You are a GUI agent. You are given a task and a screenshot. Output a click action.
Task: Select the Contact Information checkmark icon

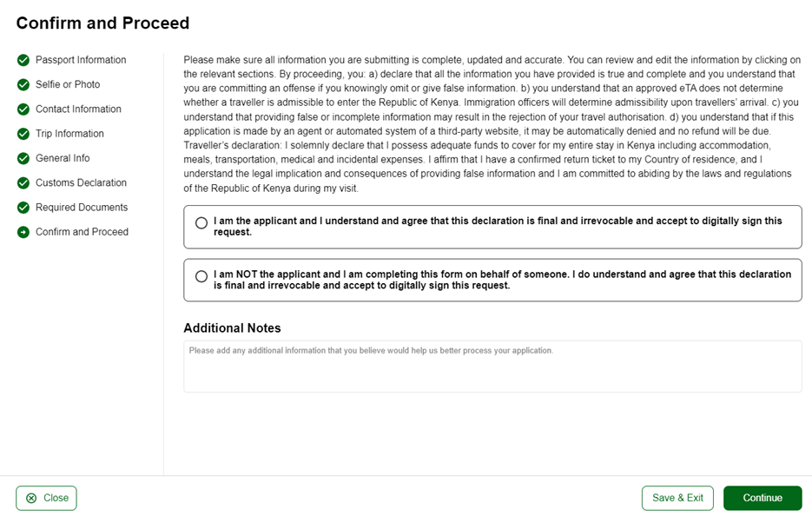click(x=22, y=109)
